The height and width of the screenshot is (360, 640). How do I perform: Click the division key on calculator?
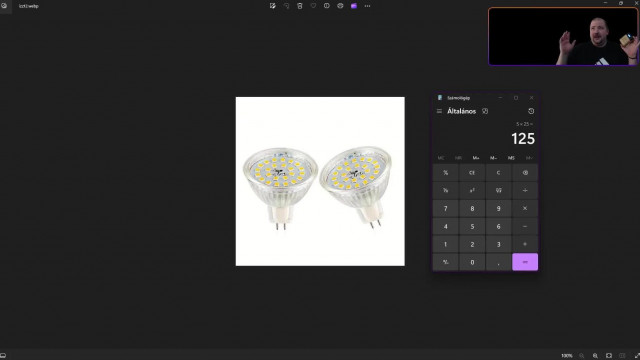coord(525,191)
